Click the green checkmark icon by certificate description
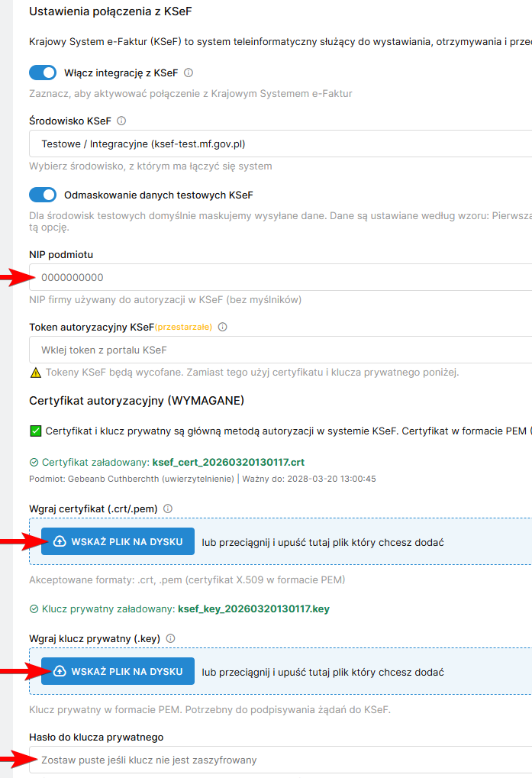532x778 pixels. [x=36, y=431]
